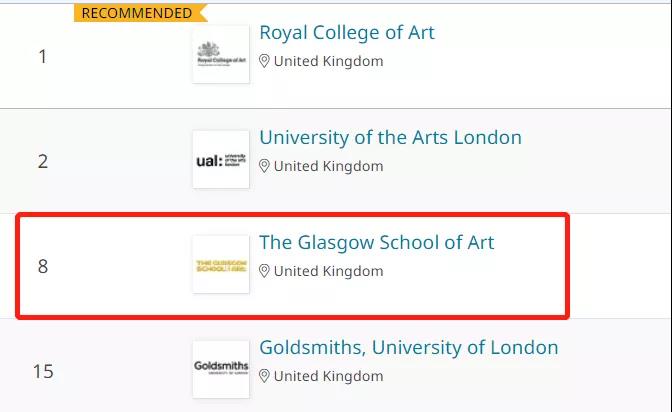Click rank number 8
The image size is (672, 412).
click(x=42, y=266)
